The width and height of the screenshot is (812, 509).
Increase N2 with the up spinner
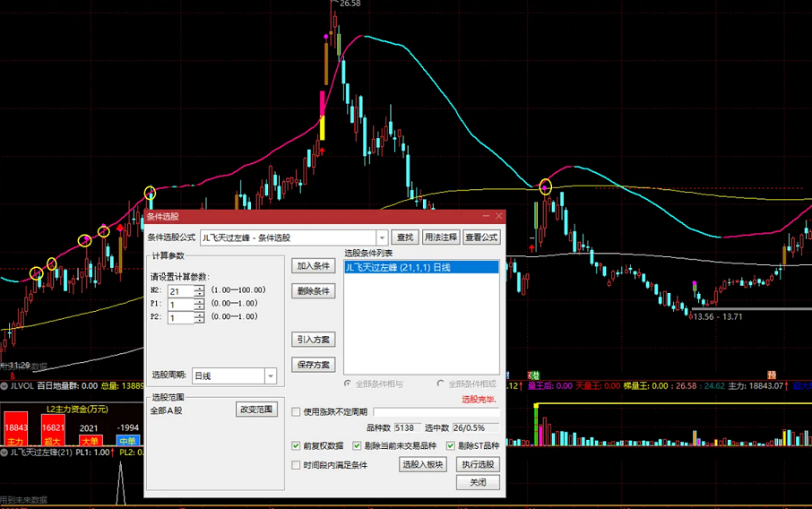pyautogui.click(x=199, y=289)
